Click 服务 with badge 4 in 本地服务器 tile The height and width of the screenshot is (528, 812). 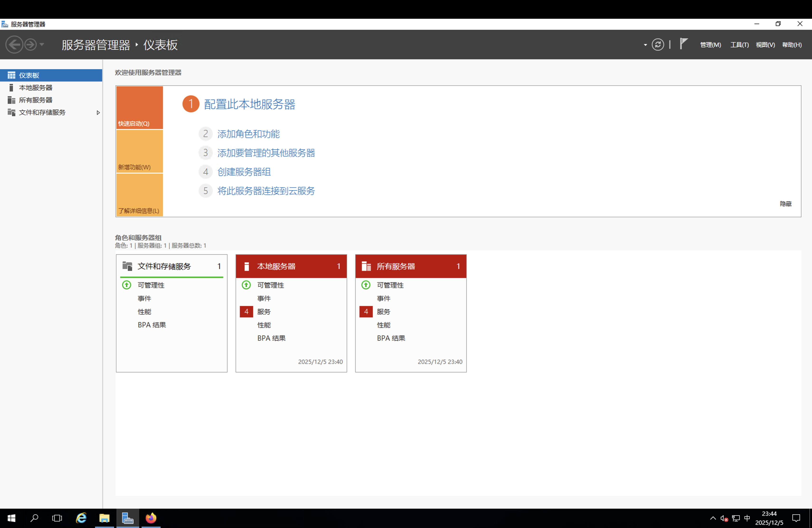tap(264, 311)
